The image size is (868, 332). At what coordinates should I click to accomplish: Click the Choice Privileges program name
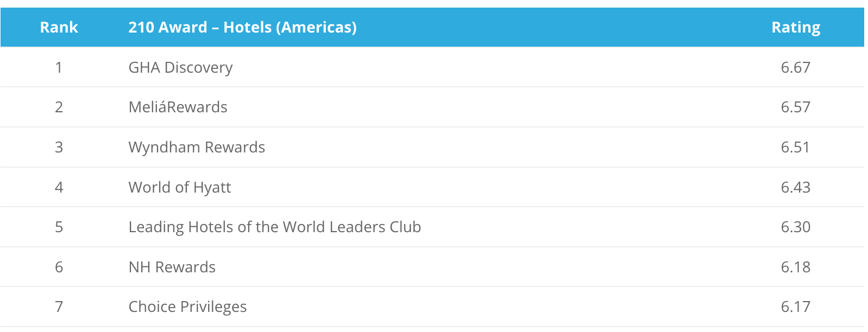(187, 307)
